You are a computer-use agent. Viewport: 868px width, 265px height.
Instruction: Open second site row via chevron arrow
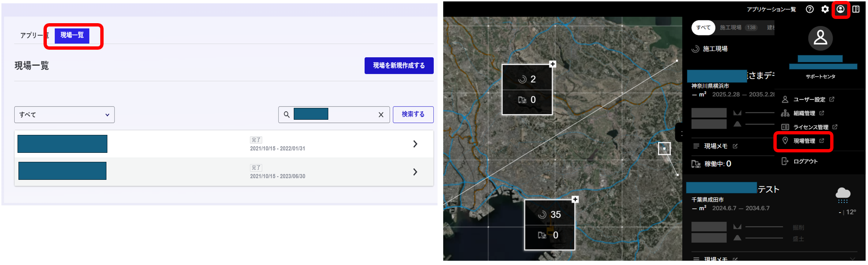415,172
